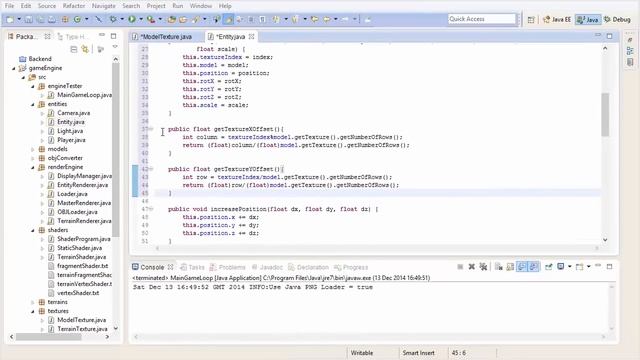The image size is (640, 360).
Task: Click the Save toolbar icon
Action: [x=29, y=19]
